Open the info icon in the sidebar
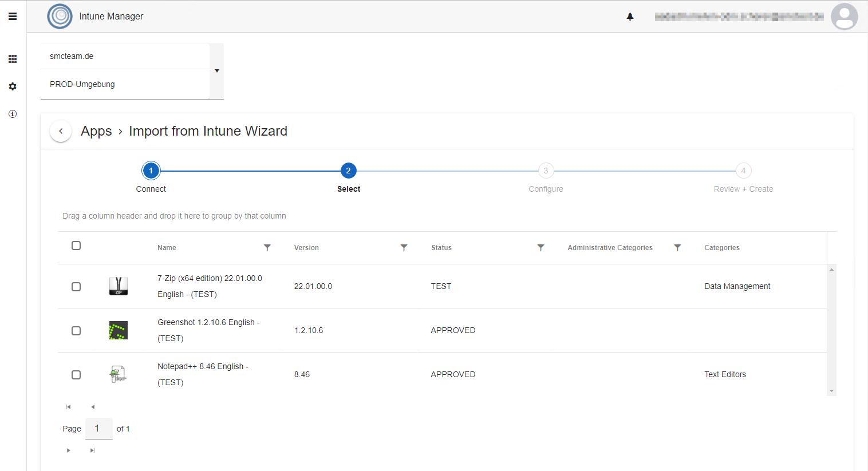 click(x=13, y=114)
